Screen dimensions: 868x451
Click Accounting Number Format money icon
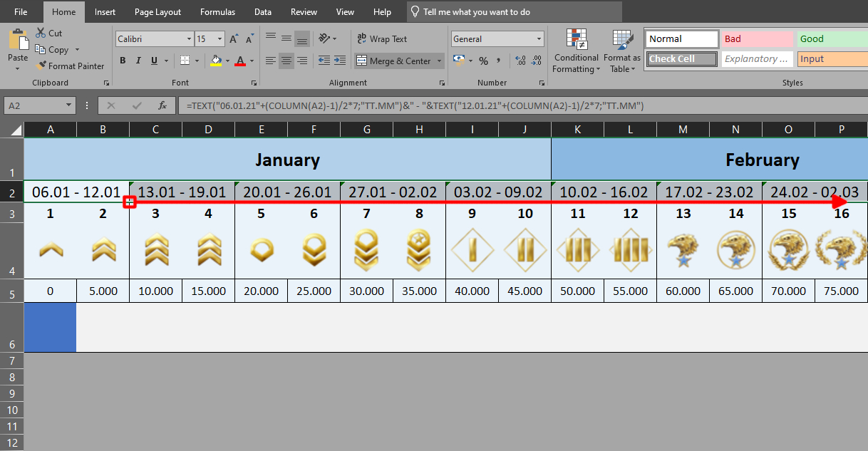(458, 61)
